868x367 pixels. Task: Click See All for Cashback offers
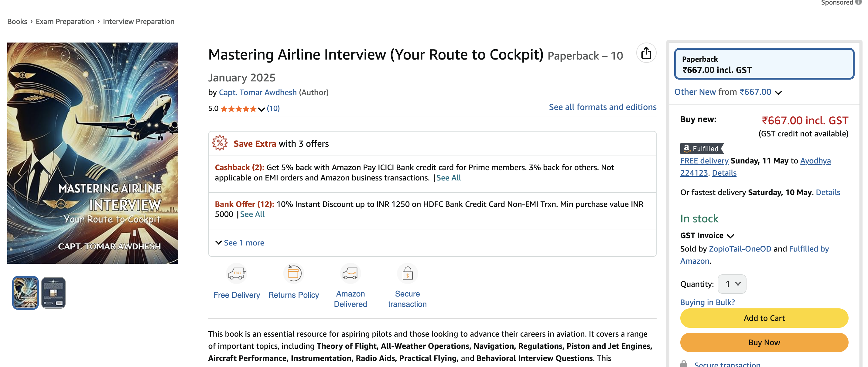pos(449,178)
